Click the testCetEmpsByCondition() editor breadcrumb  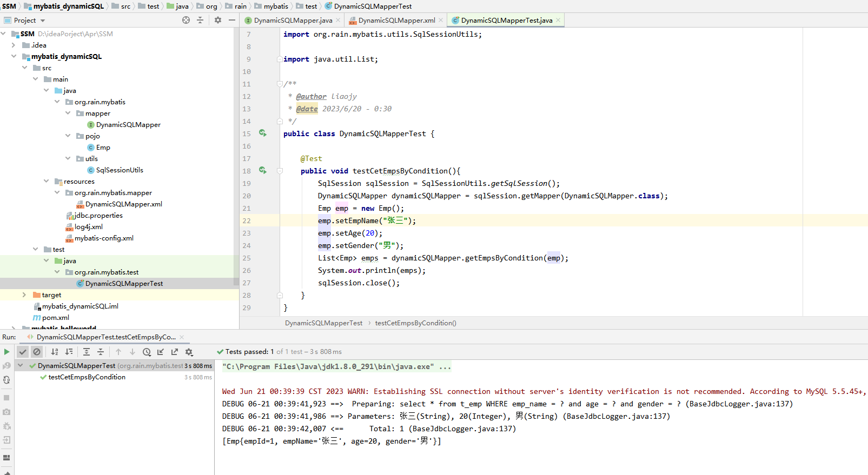[x=415, y=323]
